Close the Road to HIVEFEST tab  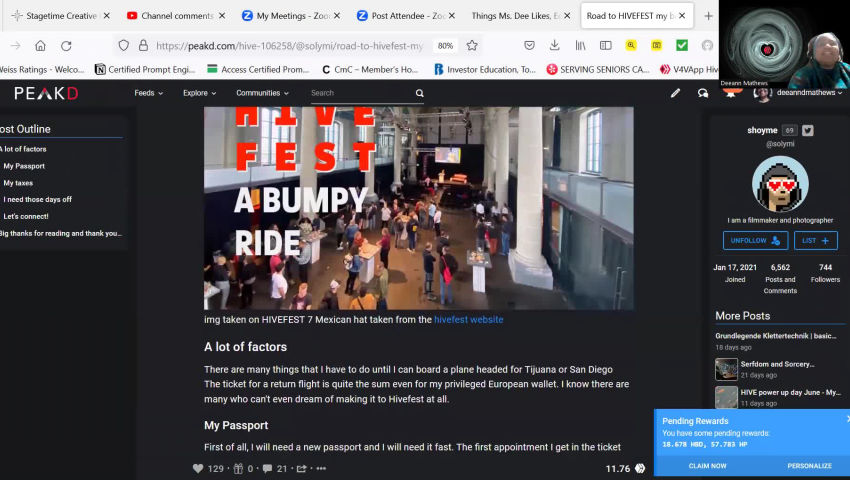click(x=682, y=16)
